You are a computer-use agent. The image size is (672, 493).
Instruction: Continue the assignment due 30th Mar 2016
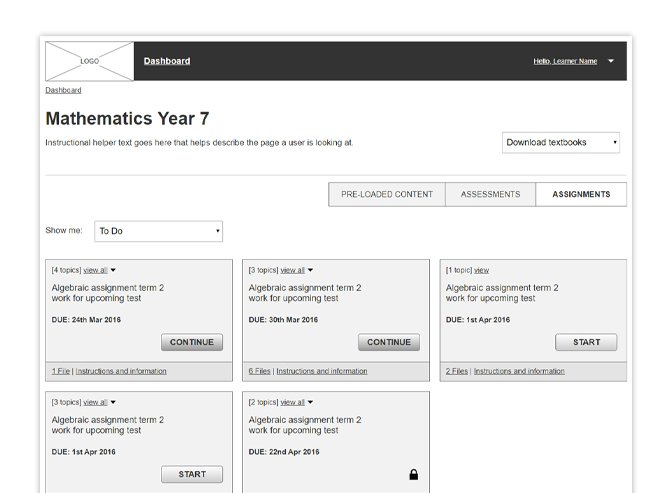(389, 342)
